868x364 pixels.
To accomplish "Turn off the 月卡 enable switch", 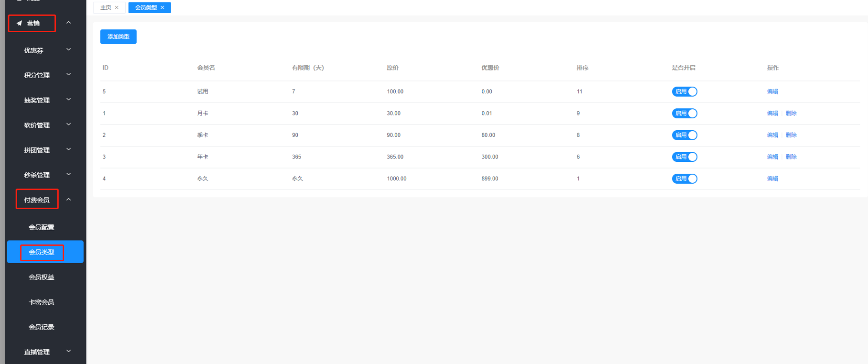I will tap(684, 114).
